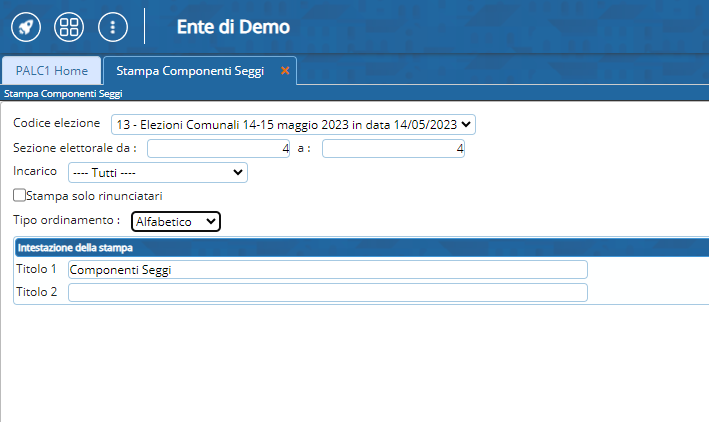Click the Codice elezione label
The height and width of the screenshot is (422, 709).
coord(56,124)
